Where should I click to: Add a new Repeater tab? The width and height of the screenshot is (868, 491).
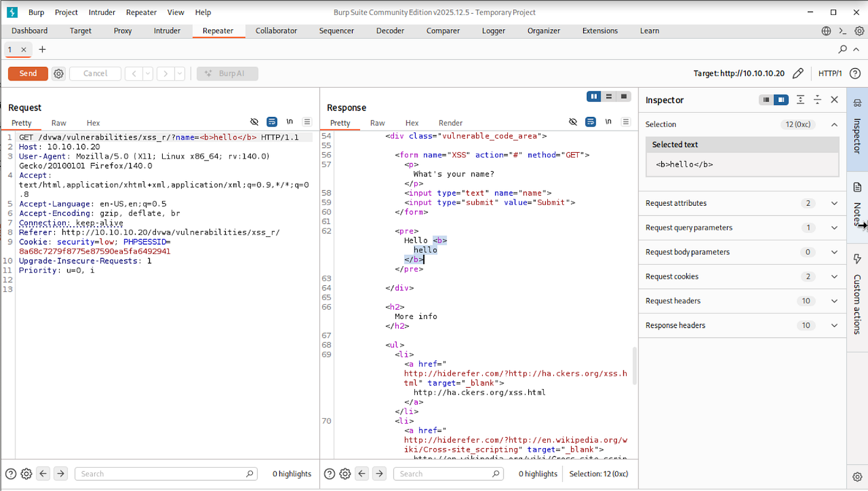coord(42,50)
